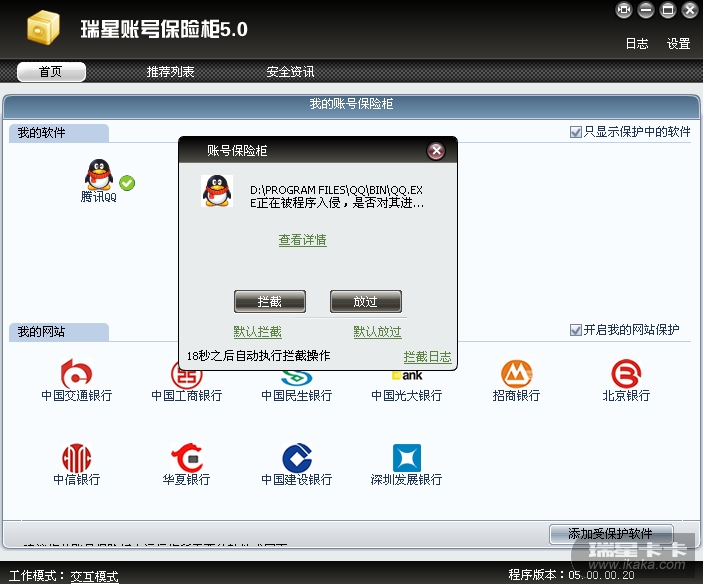
Task: Close the 账号保险柜 alert dialog
Action: click(x=436, y=151)
